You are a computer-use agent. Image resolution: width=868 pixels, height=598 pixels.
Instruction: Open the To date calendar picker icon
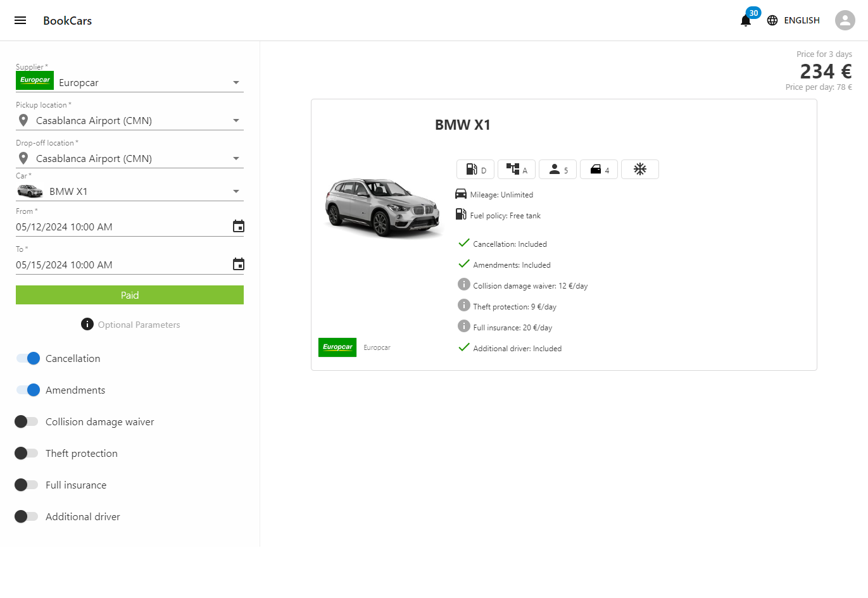pyautogui.click(x=239, y=264)
